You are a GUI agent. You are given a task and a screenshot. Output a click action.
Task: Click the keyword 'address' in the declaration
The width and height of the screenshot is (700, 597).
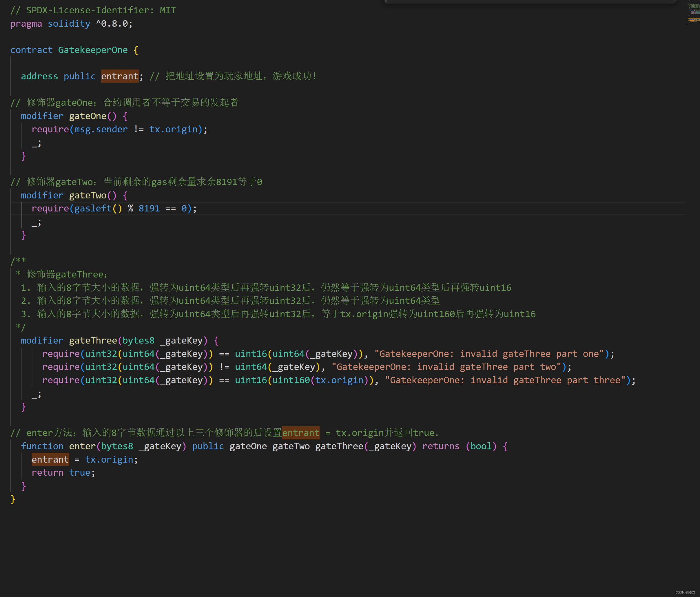(39, 76)
